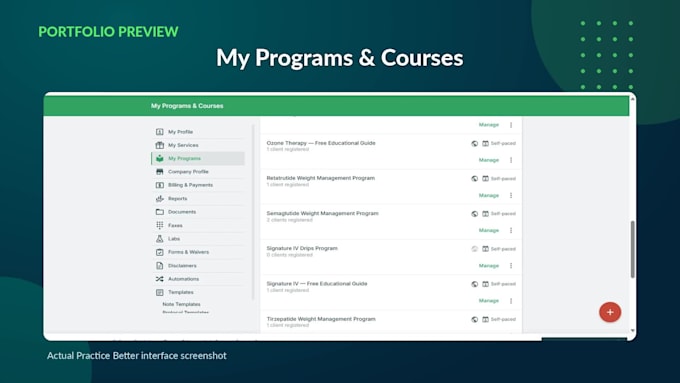The image size is (680, 383).
Task: Click red plus add program button
Action: click(610, 312)
